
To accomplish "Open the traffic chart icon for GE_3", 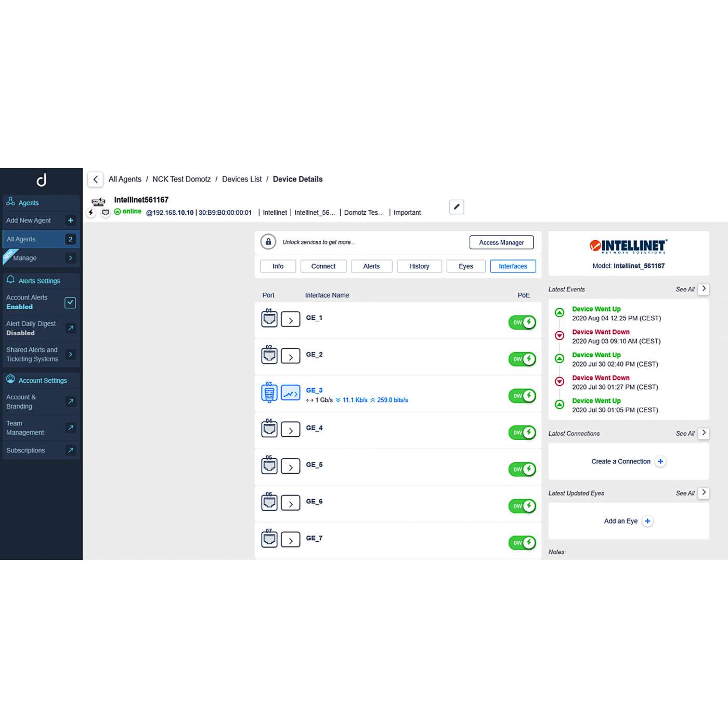I will pyautogui.click(x=290, y=393).
